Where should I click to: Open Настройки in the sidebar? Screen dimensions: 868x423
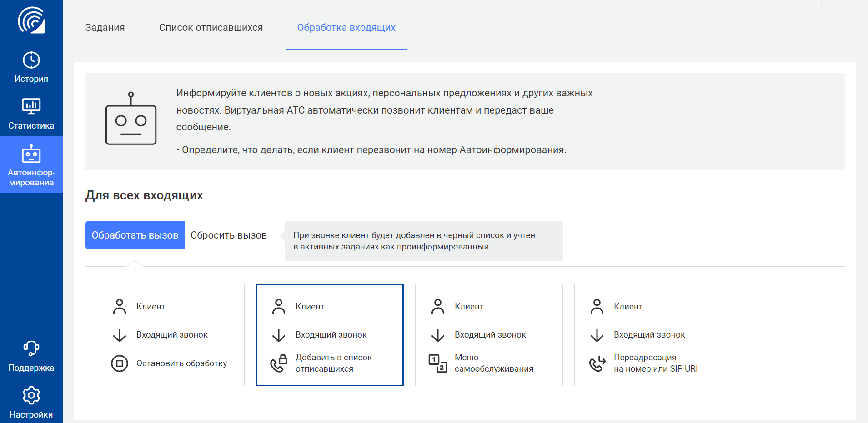click(x=31, y=403)
